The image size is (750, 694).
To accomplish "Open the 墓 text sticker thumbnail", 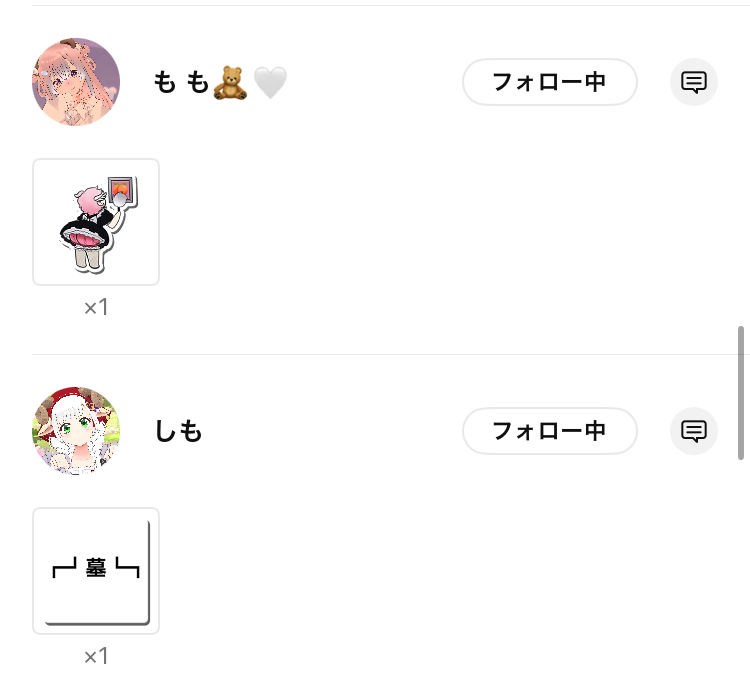I will pyautogui.click(x=96, y=571).
